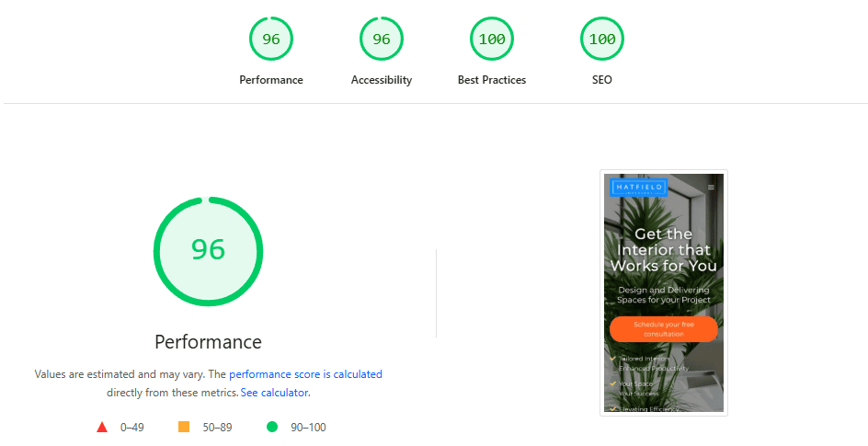Click the orange "Schedule your free consultation" button
The width and height of the screenshot is (868, 446).
663,329
